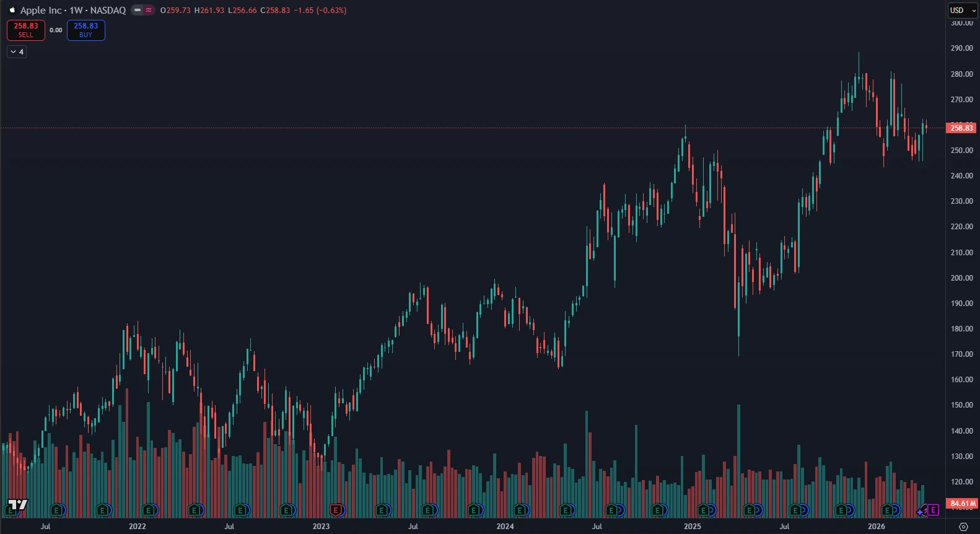Click the 150.00 price axis label
The image size is (980, 534).
point(962,405)
